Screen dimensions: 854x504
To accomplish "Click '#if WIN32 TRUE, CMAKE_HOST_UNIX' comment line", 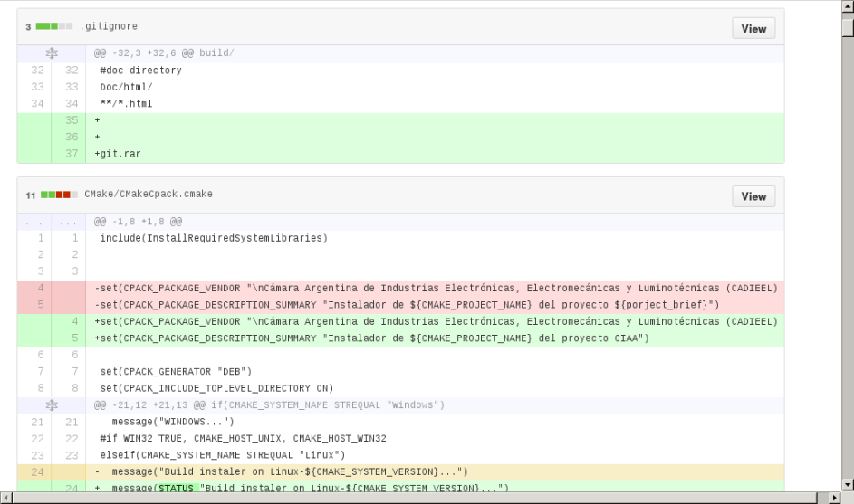I will 435,439.
